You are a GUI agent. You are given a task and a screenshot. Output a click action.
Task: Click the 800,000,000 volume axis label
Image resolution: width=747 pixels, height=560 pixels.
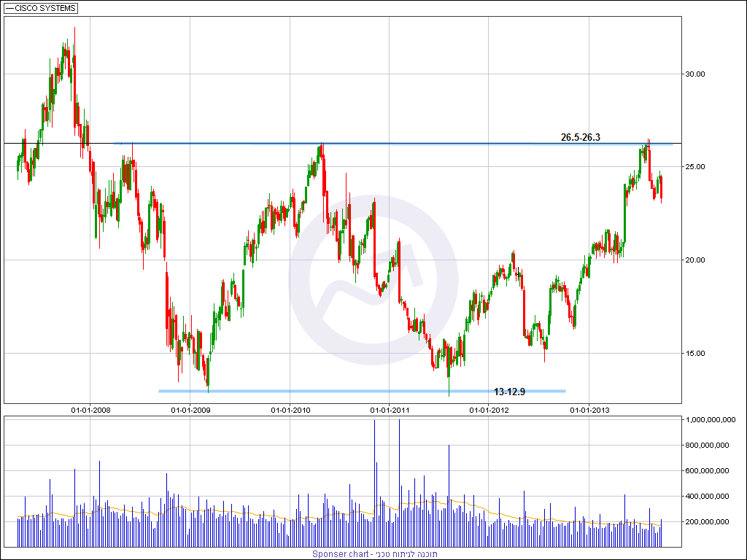pyautogui.click(x=707, y=446)
